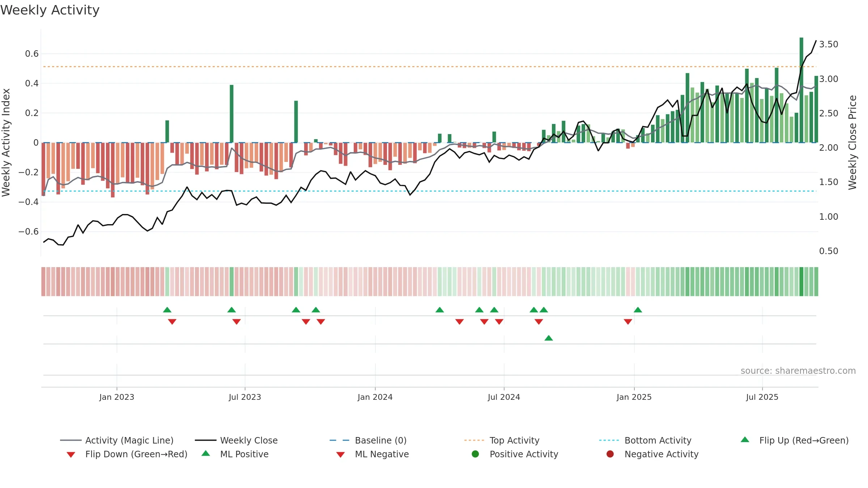Click the Weekly Activity chart title
868x488 pixels.
(50, 10)
